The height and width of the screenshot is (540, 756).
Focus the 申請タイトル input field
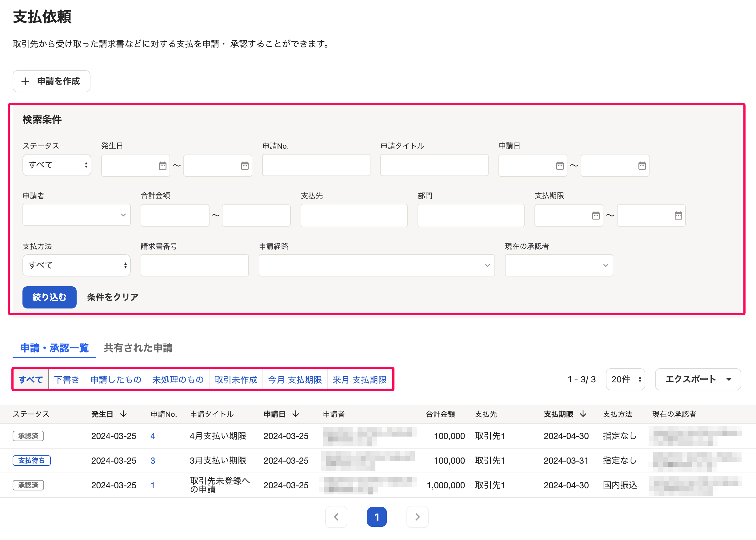click(x=434, y=165)
